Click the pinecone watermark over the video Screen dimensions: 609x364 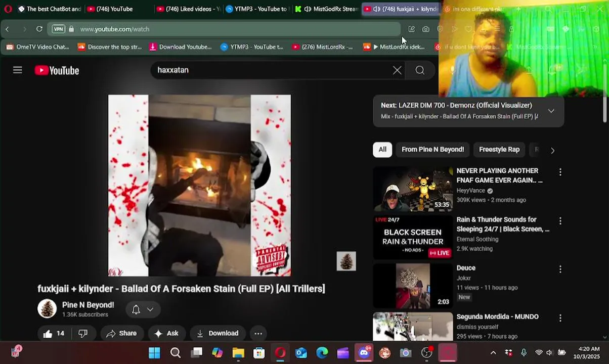[346, 261]
